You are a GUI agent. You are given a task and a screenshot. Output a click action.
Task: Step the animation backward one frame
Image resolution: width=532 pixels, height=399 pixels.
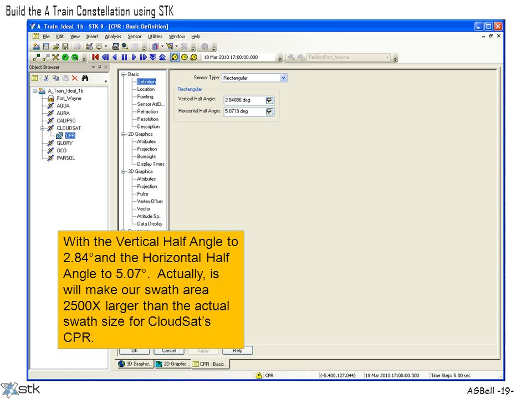click(105, 57)
